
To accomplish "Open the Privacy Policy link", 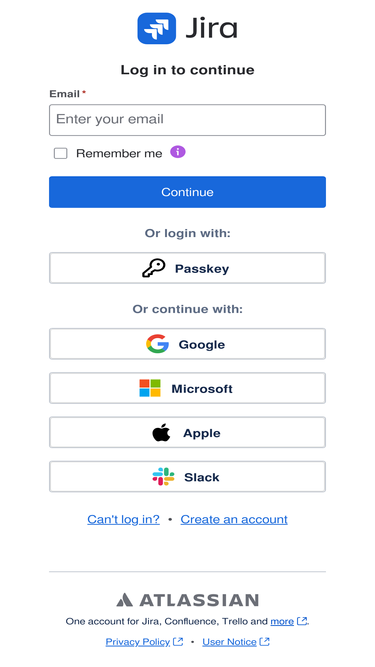I will click(x=138, y=642).
